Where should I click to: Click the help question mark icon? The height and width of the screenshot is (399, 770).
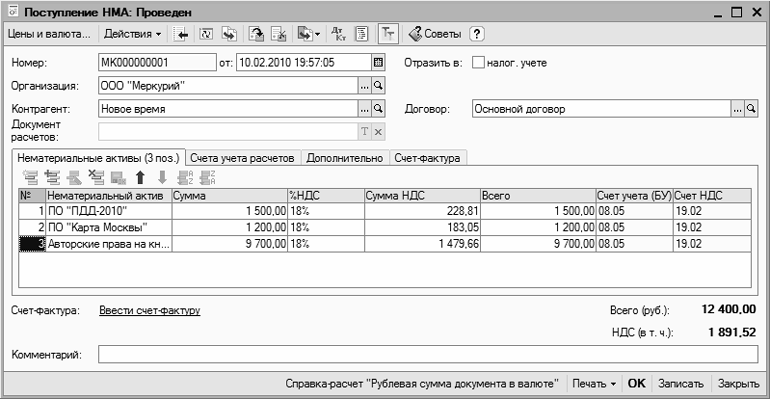pyautogui.click(x=477, y=34)
